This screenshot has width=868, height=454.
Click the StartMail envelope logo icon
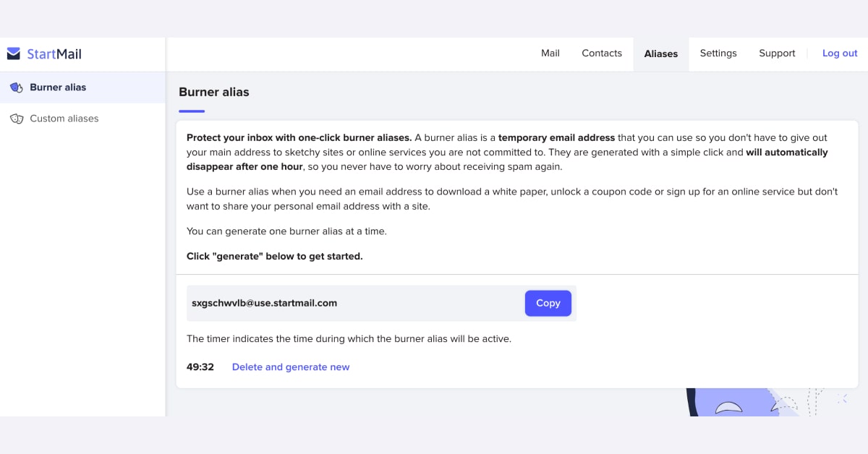click(12, 53)
